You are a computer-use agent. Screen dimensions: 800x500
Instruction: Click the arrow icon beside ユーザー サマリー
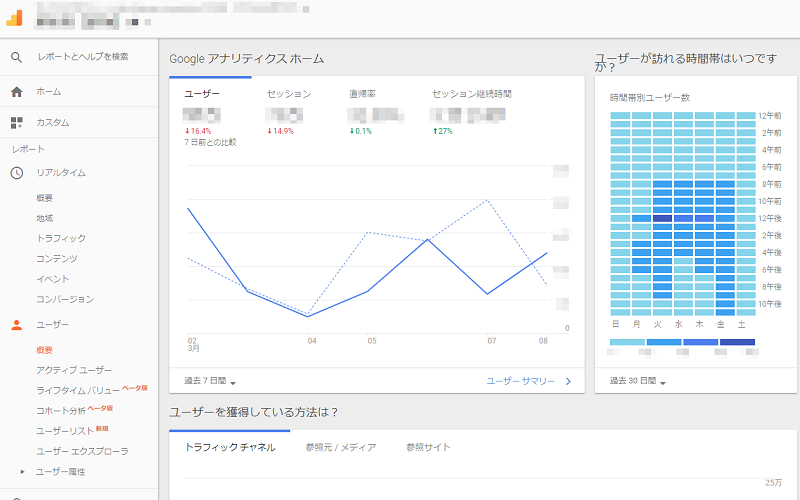click(x=568, y=381)
